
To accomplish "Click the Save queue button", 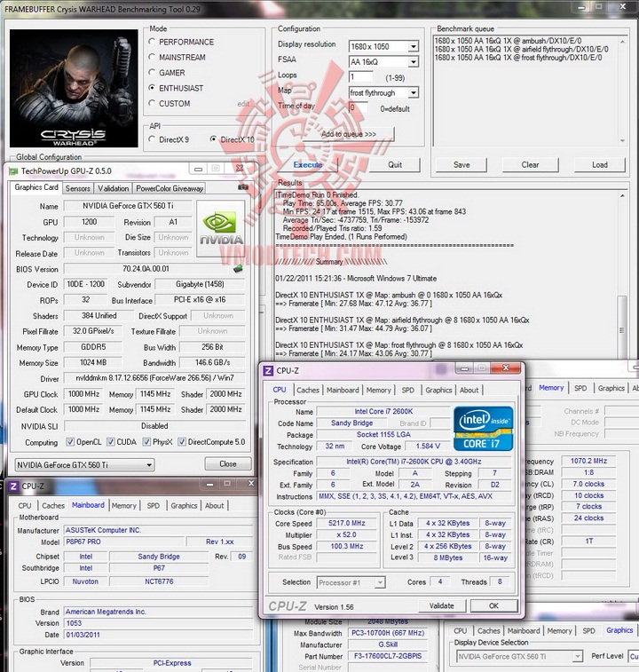I will (461, 165).
